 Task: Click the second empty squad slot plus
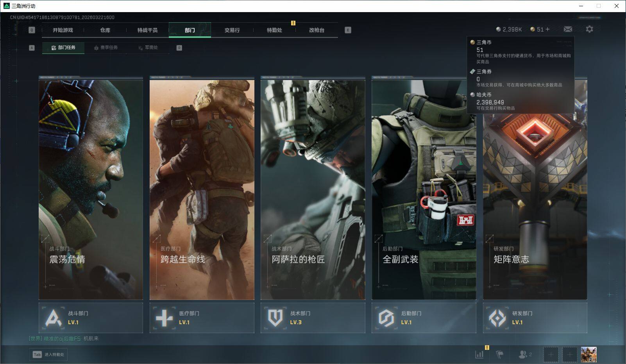click(x=570, y=355)
